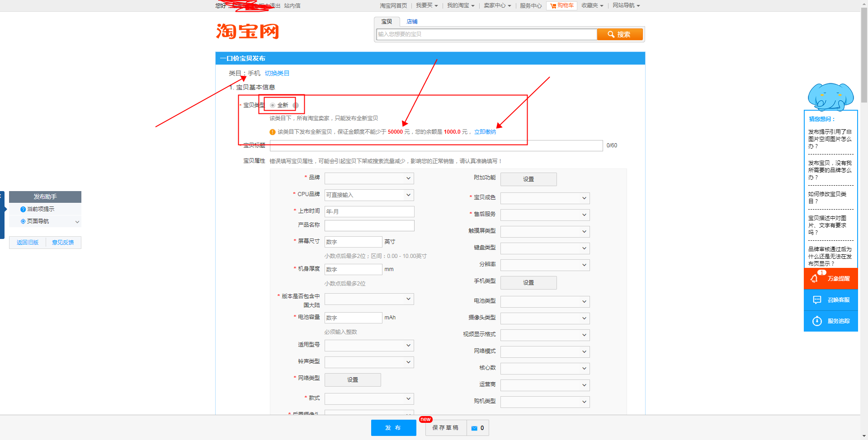This screenshot has width=868, height=440.
Task: Click 设置 button for 附加功能
Action: pyautogui.click(x=528, y=179)
